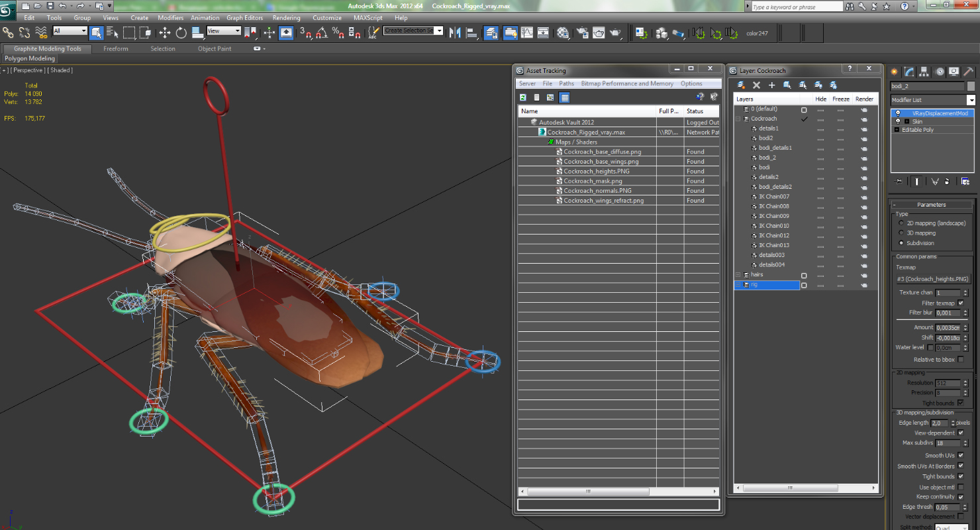The height and width of the screenshot is (530, 980).
Task: Enable Relative to bbox checkbox
Action: click(961, 360)
